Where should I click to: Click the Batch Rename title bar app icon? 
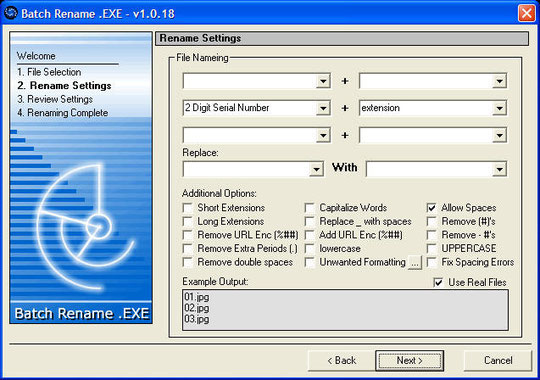point(11,13)
